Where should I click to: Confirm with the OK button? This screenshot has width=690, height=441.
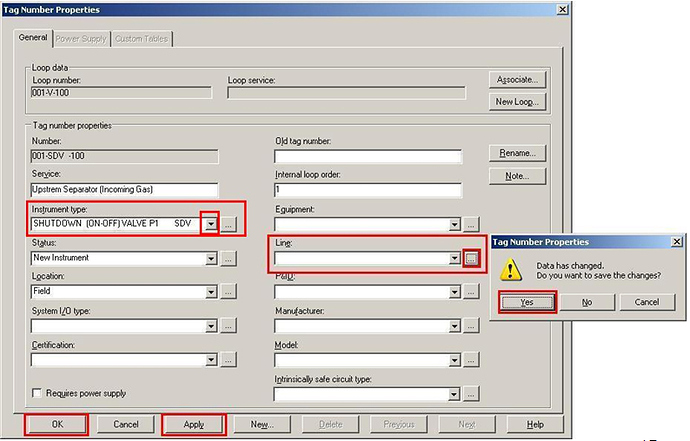pos(57,424)
